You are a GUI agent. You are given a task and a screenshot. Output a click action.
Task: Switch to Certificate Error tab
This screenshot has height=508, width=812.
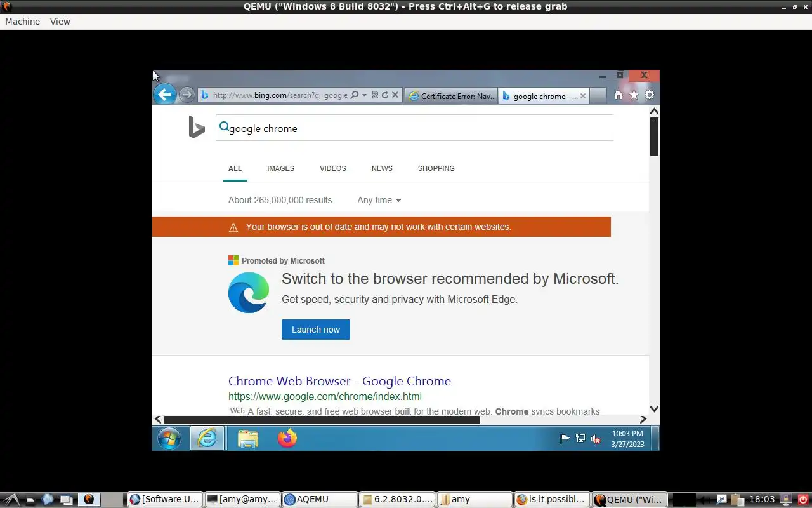coord(452,96)
